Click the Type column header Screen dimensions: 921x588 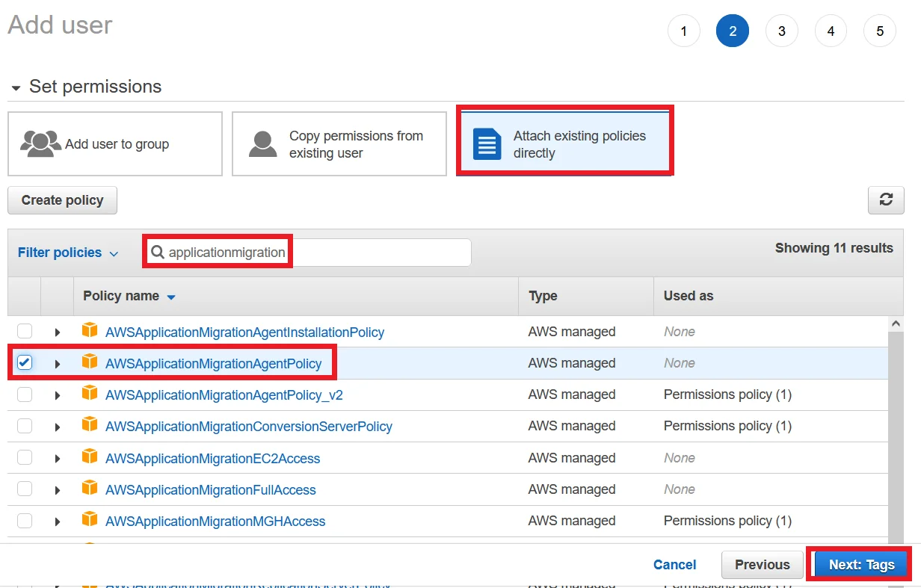[x=543, y=296]
